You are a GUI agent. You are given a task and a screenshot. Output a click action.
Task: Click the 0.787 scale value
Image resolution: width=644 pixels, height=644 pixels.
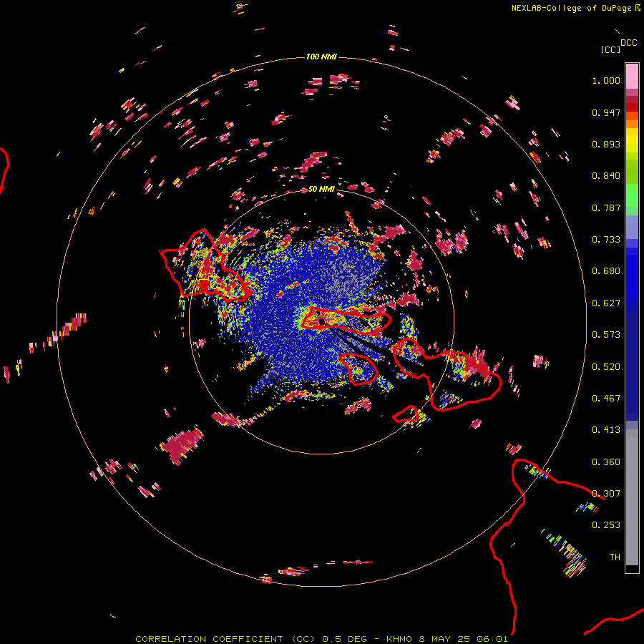coord(606,208)
